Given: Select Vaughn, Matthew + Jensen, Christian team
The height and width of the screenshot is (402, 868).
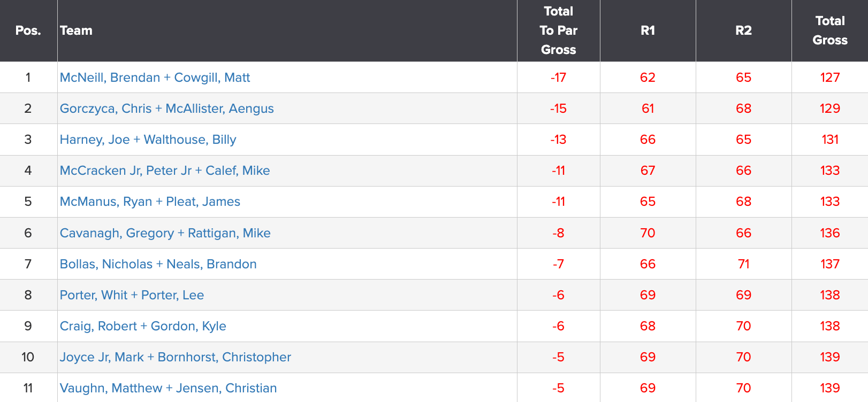Looking at the screenshot, I should click(168, 388).
